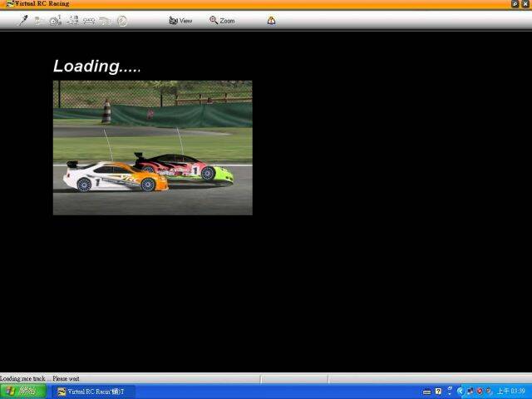Viewport: 532px width, 399px height.
Task: Click the network computers tray icon
Action: 470,392
